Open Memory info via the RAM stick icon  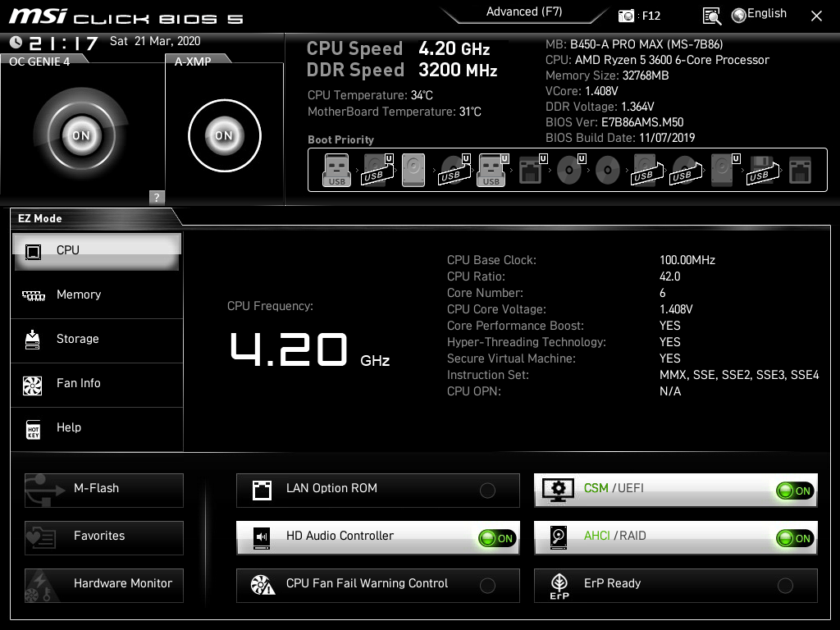pos(33,295)
